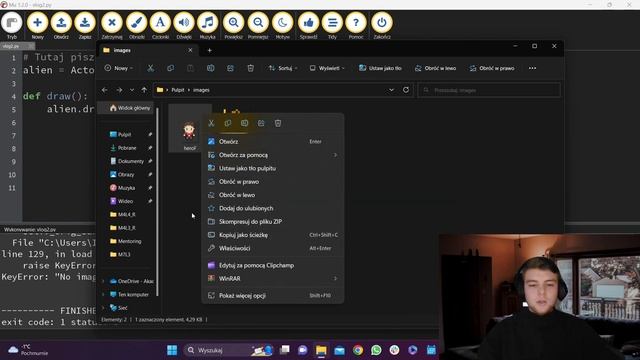Open the Czcionki fonts folder button
The height and width of the screenshot is (360, 640).
coord(160,25)
